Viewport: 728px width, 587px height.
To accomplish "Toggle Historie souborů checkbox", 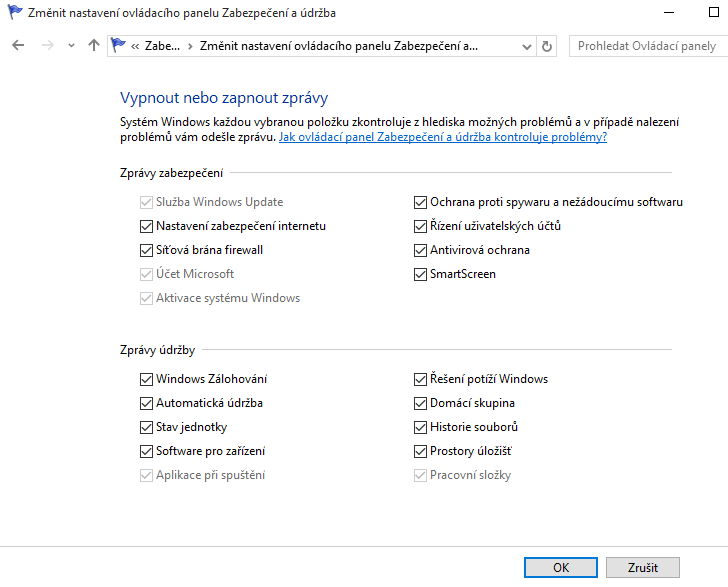I will pyautogui.click(x=420, y=427).
